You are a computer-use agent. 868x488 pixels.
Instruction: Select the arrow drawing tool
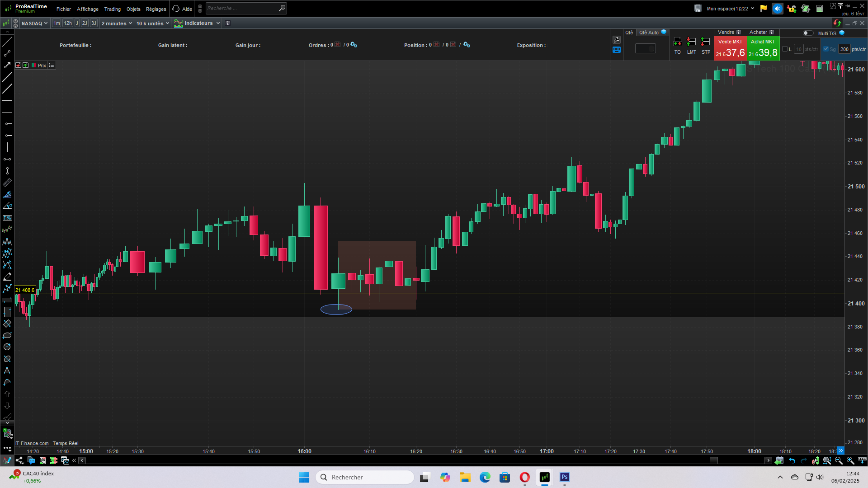(x=7, y=65)
